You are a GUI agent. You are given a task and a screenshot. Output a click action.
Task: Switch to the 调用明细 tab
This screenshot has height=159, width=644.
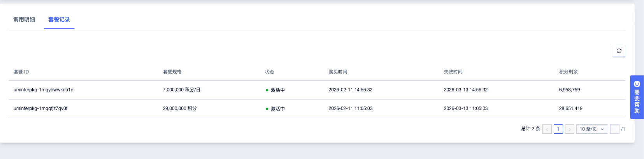[24, 19]
